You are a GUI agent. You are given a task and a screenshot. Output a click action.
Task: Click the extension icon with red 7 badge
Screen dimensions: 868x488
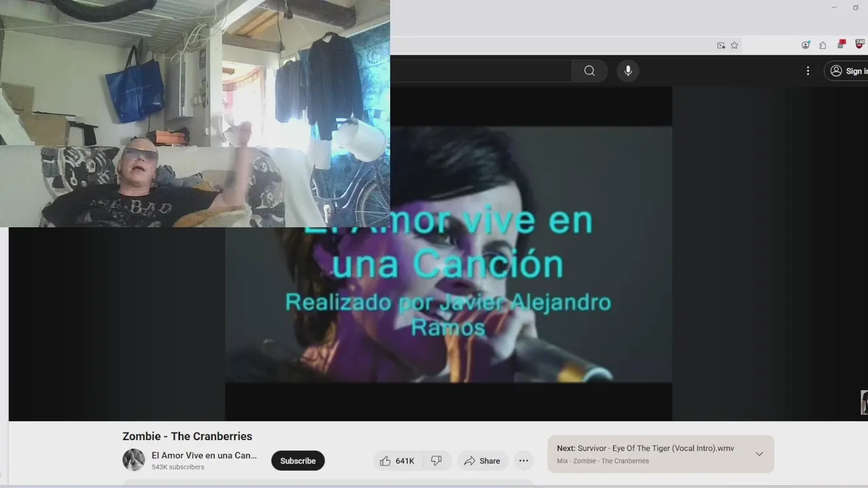[842, 45]
